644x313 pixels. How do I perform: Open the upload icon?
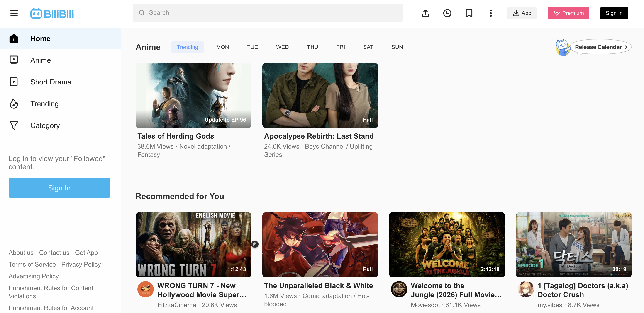pos(425,13)
